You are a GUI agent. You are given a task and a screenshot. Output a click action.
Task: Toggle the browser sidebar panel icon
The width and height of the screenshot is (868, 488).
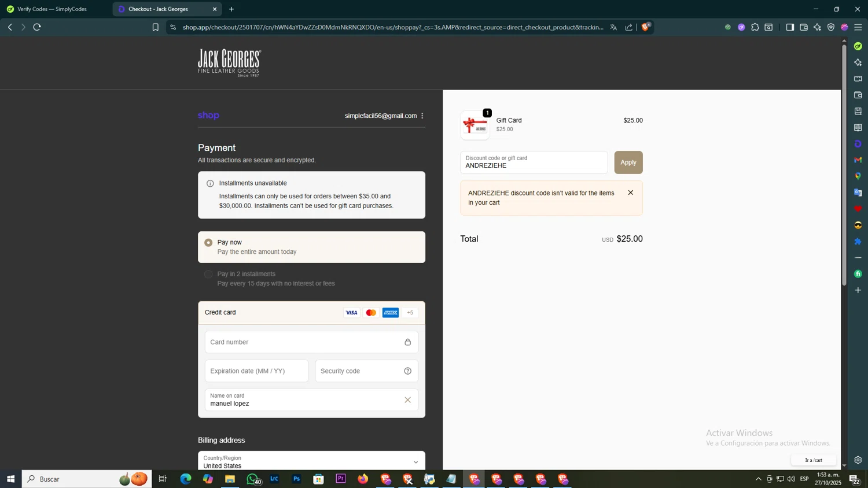pyautogui.click(x=790, y=27)
